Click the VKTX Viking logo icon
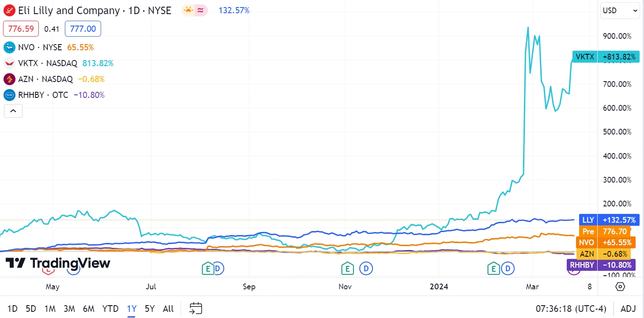The height and width of the screenshot is (318, 644). pos(9,63)
